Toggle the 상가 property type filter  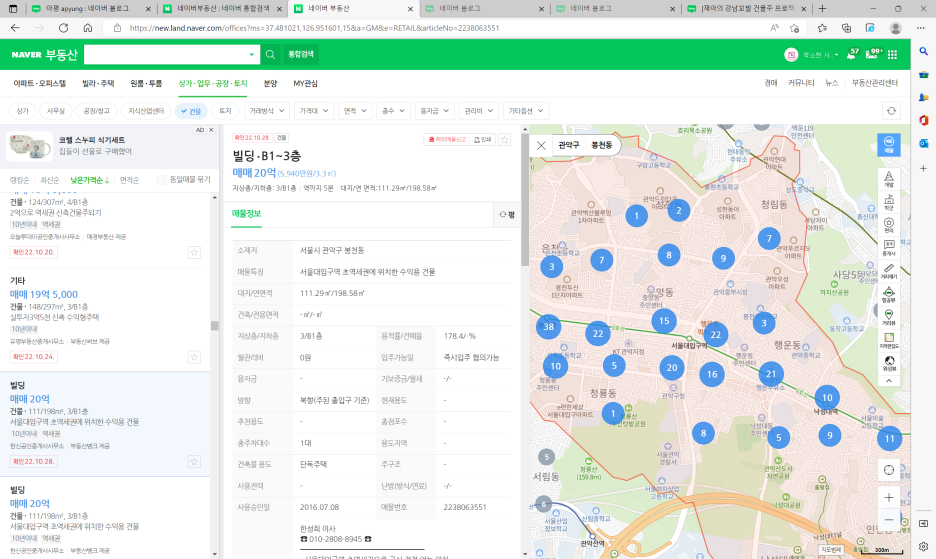click(22, 110)
